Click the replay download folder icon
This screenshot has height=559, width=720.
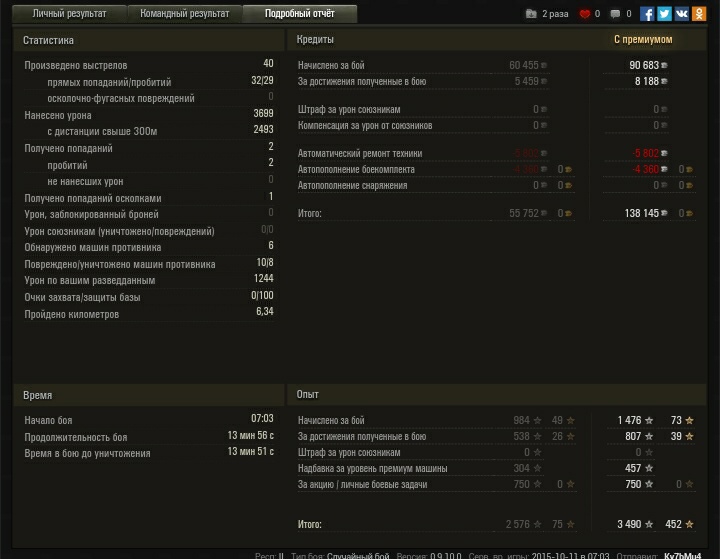tap(531, 14)
